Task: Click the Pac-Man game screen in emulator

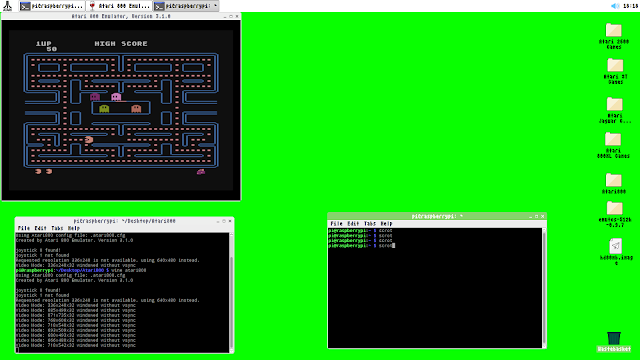Action: pyautogui.click(x=121, y=110)
